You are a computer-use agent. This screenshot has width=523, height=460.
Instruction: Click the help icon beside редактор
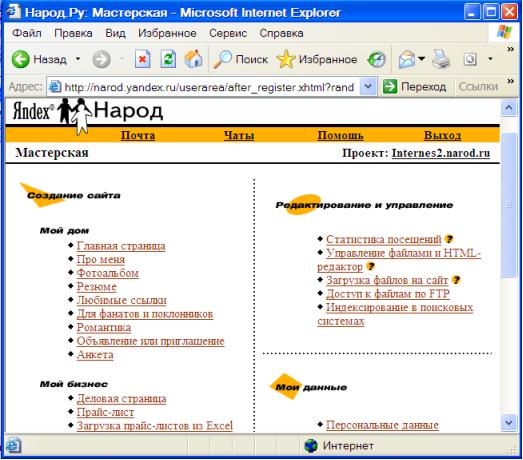pyautogui.click(x=370, y=266)
